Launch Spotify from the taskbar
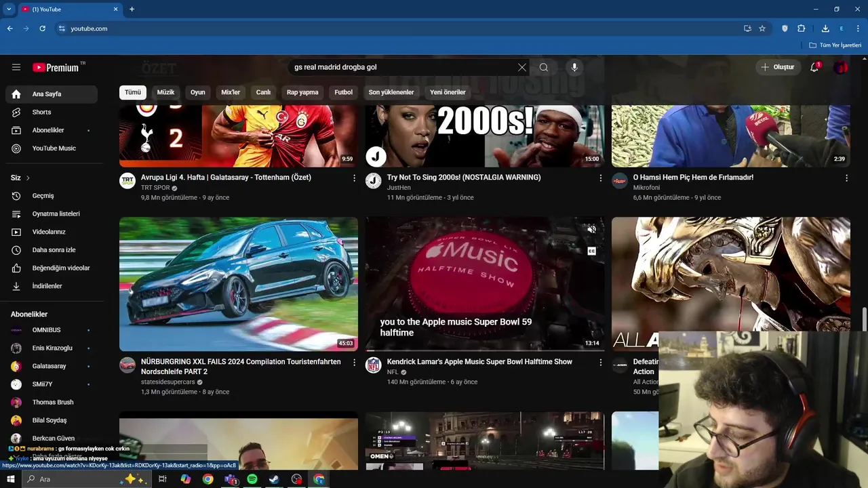This screenshot has height=488, width=868. coord(252,479)
